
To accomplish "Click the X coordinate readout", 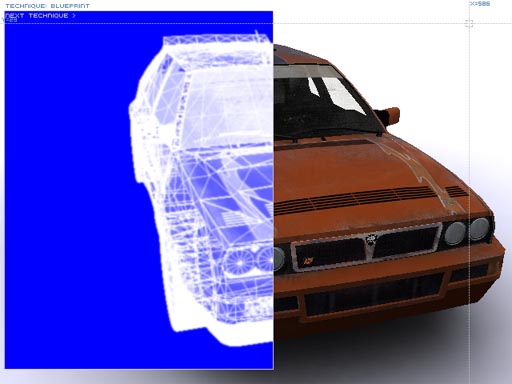I will [x=480, y=4].
